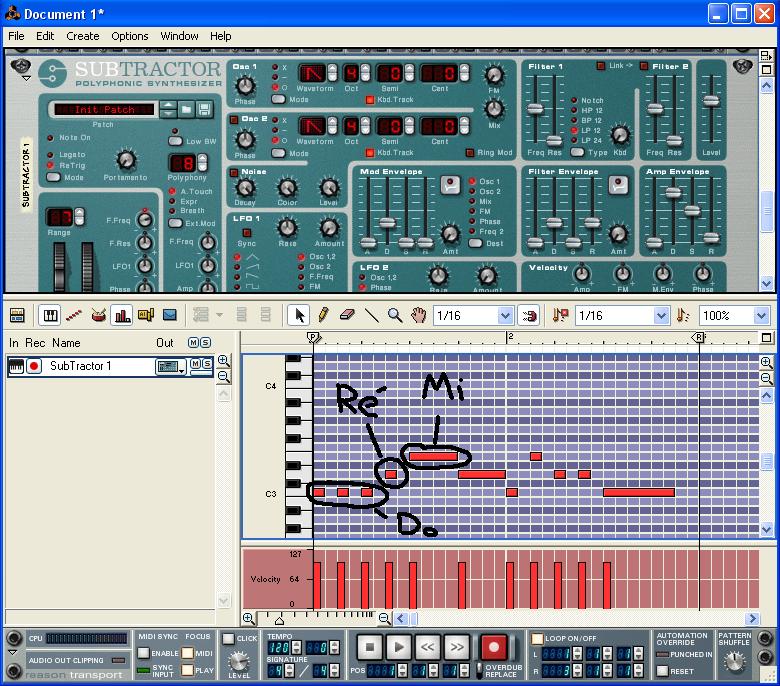The width and height of the screenshot is (780, 686).
Task: Show the REX lane
Action: (x=74, y=315)
